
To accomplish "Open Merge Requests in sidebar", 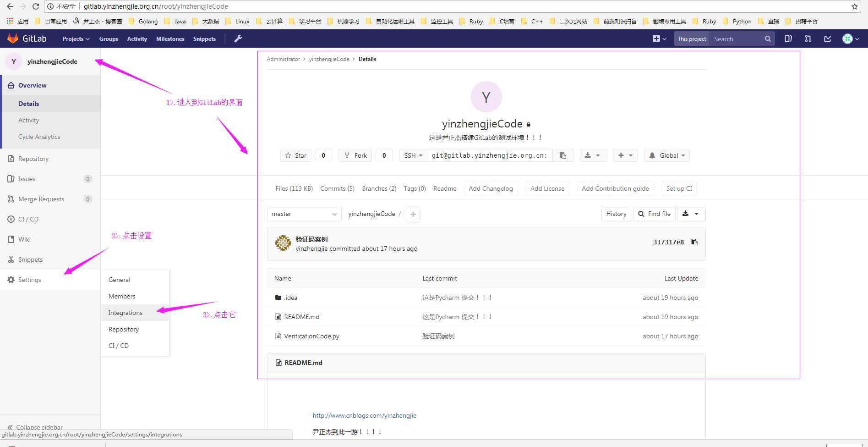I will [x=50, y=199].
